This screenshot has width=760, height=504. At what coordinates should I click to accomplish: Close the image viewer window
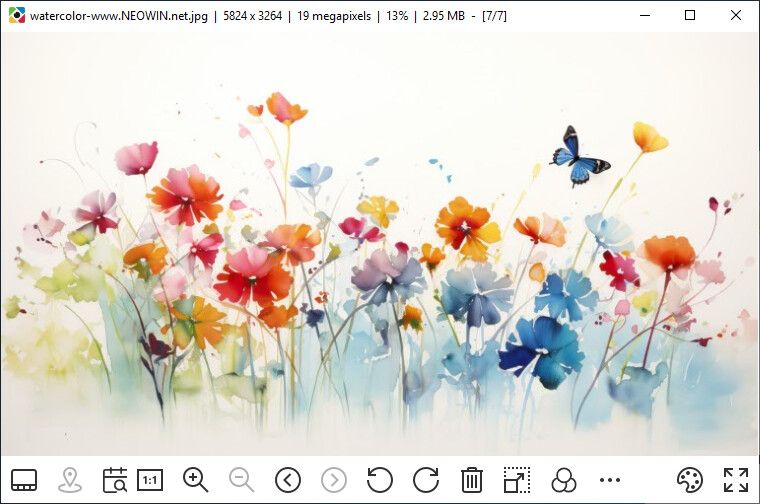point(736,16)
